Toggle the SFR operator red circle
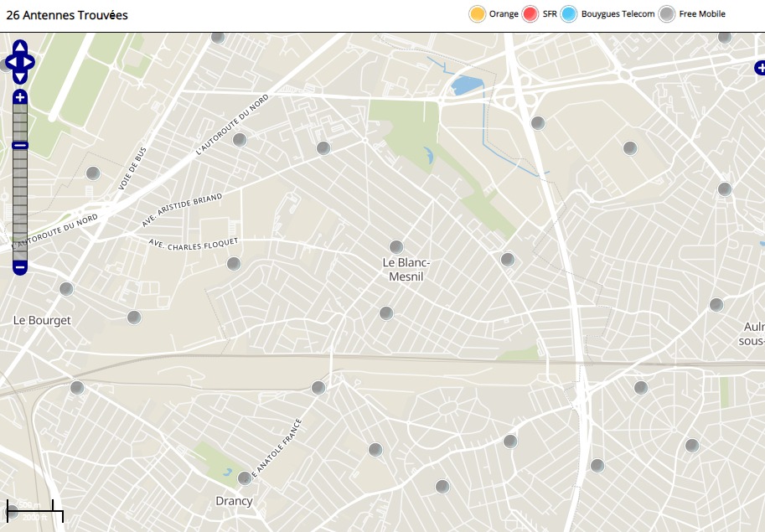 530,14
